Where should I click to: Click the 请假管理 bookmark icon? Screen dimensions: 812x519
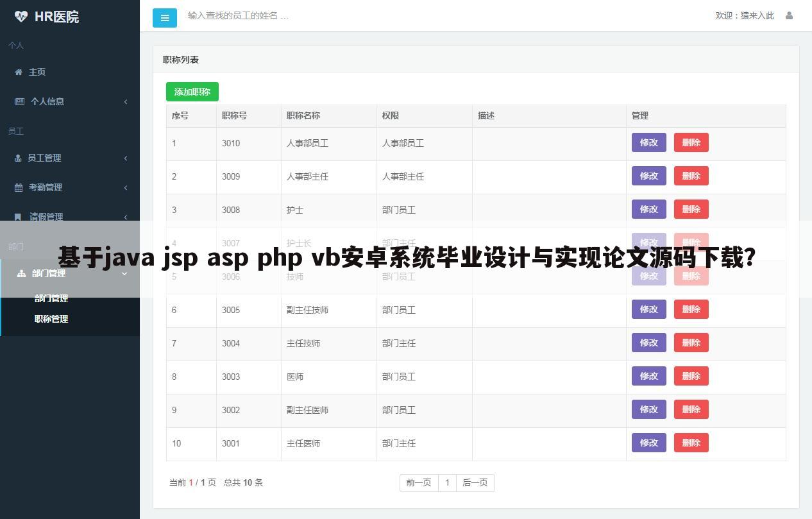[x=18, y=217]
